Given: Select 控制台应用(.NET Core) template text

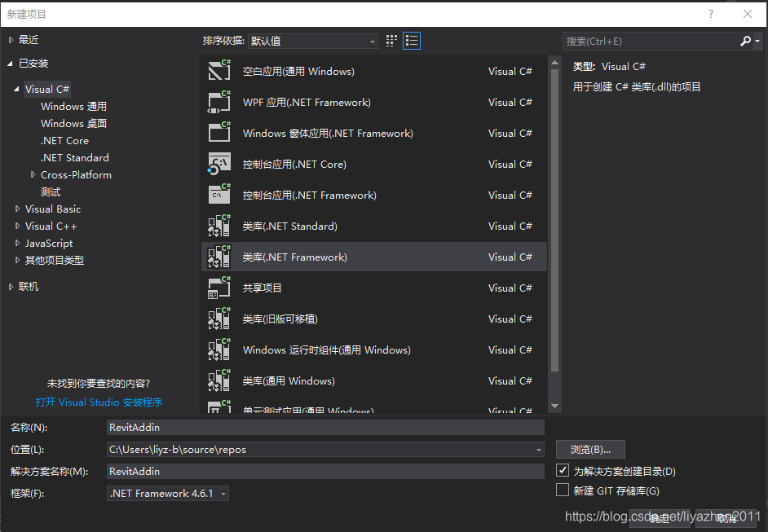Looking at the screenshot, I should pos(294,165).
